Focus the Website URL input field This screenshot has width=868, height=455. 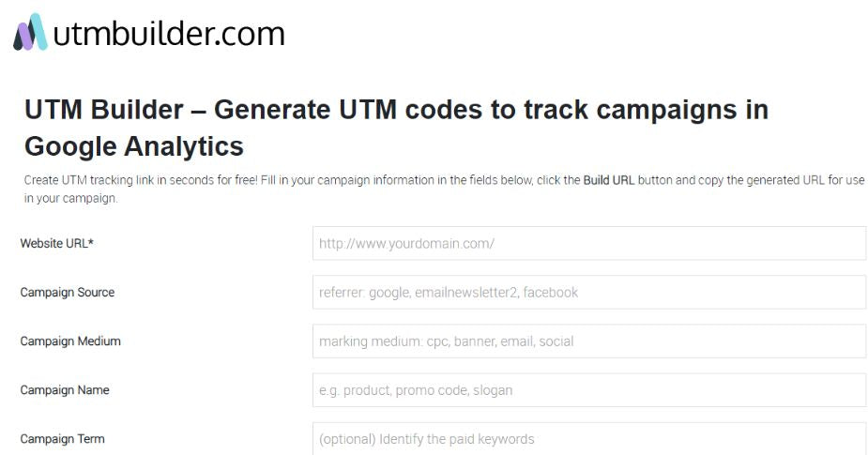pos(588,244)
